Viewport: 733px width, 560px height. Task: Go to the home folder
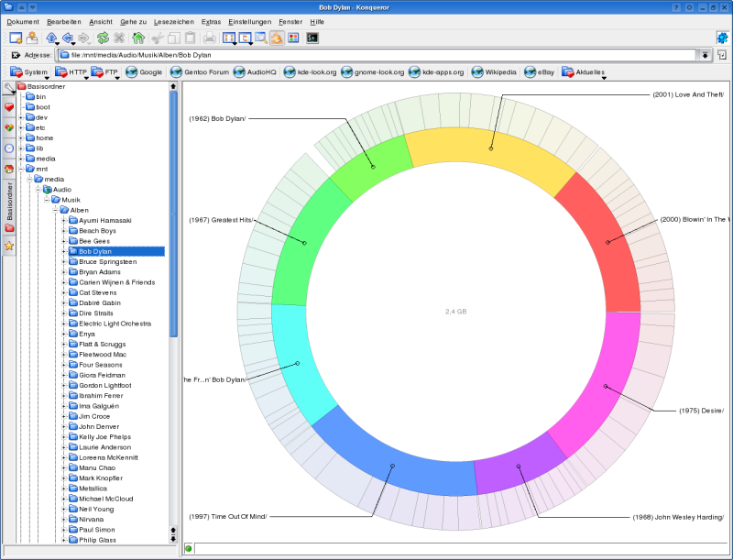click(x=138, y=38)
